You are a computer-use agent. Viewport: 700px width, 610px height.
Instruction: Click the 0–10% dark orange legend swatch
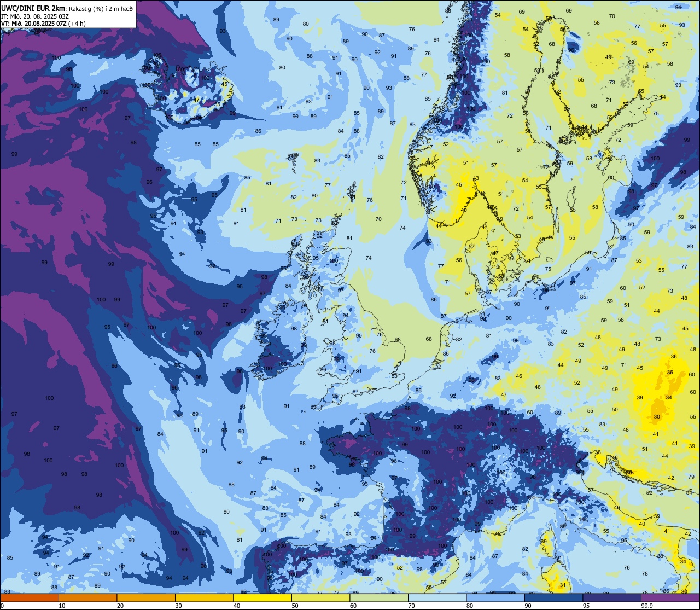(x=30, y=597)
